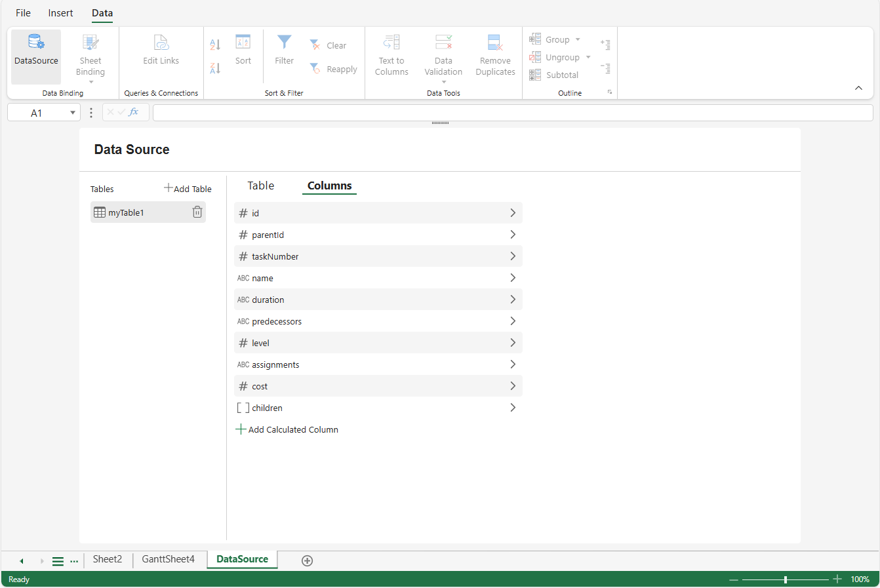Open the Sheet Binding dropdown
Screen dimensions: 880x588
(90, 81)
